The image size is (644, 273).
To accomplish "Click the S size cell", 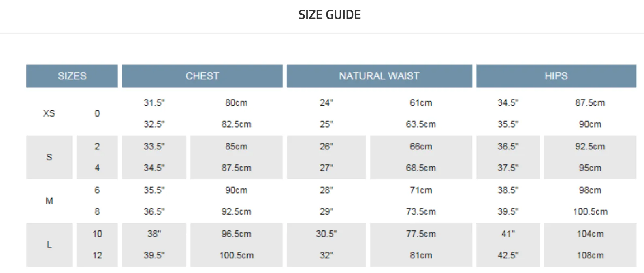I will 49,157.
